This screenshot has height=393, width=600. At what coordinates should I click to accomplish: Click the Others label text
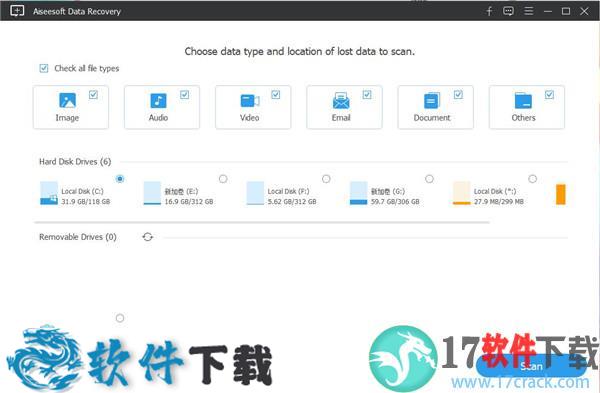523,118
